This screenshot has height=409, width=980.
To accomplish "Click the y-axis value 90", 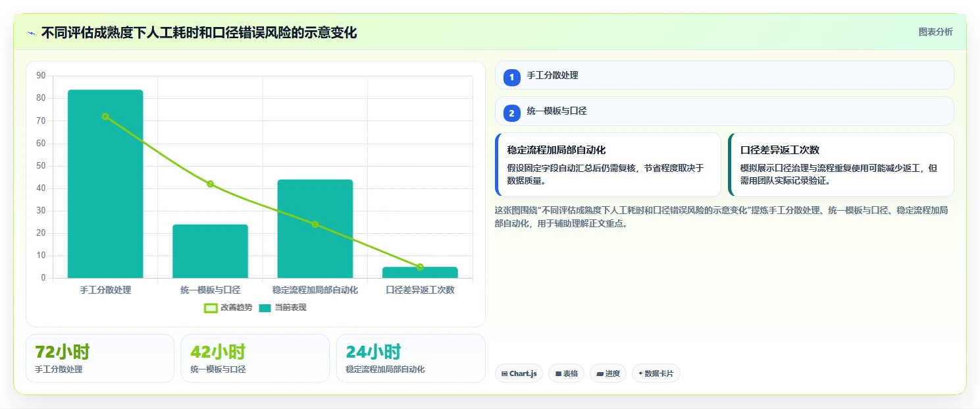I will [41, 76].
